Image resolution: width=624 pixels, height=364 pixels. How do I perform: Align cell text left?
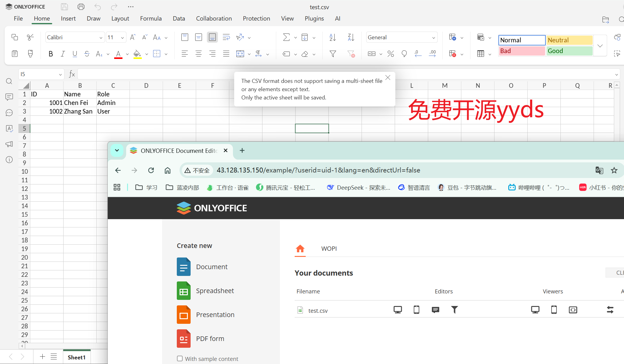coord(184,54)
